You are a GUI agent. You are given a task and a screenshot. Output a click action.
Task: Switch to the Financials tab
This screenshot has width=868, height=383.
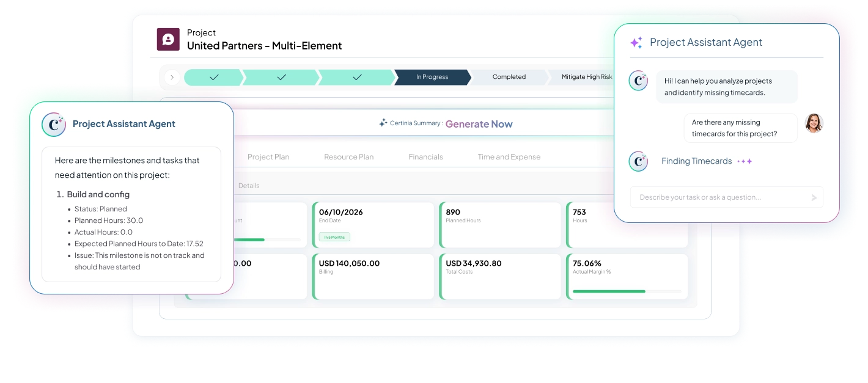[425, 157]
